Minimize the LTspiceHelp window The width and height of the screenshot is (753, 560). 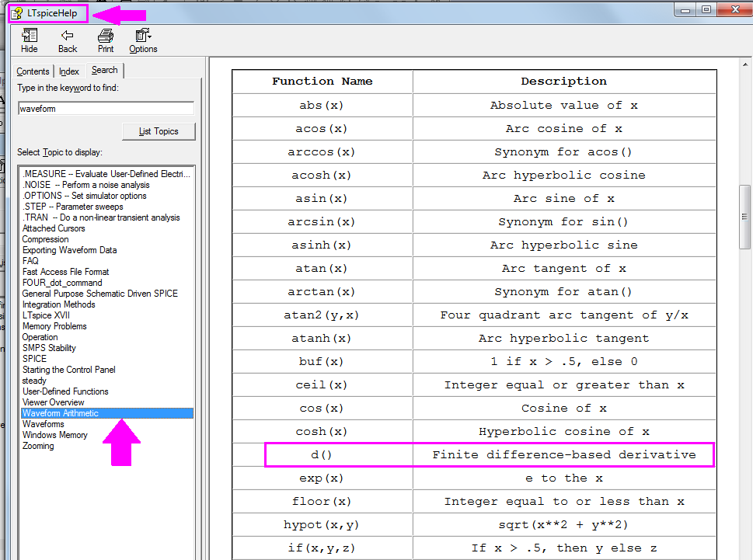click(685, 9)
